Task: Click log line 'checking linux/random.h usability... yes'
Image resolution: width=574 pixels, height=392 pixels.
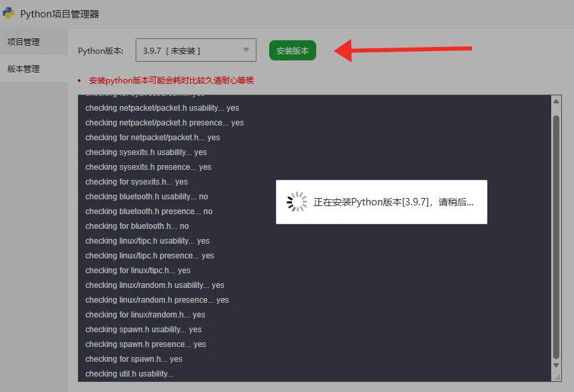Action: [x=155, y=285]
